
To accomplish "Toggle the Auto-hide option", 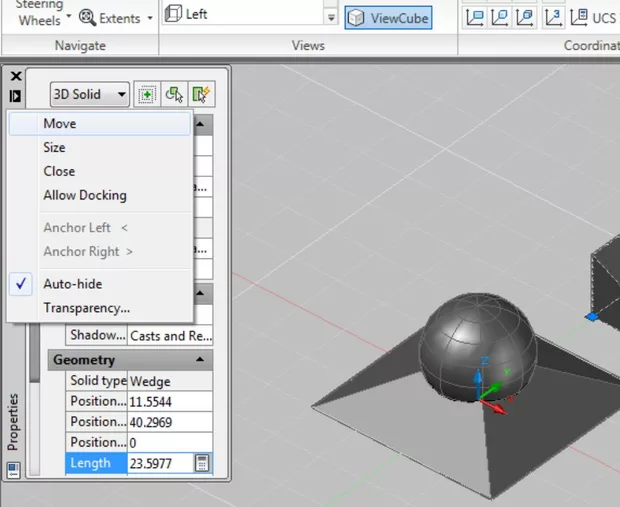I will tap(72, 284).
